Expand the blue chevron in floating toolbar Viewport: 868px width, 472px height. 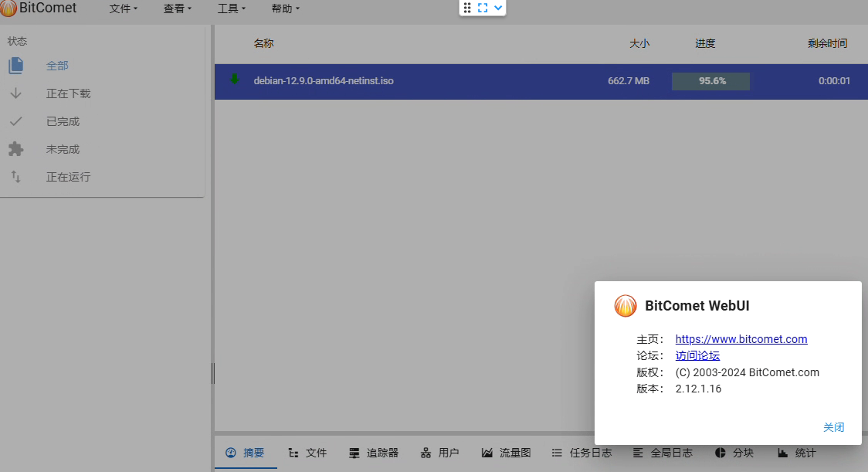(497, 8)
